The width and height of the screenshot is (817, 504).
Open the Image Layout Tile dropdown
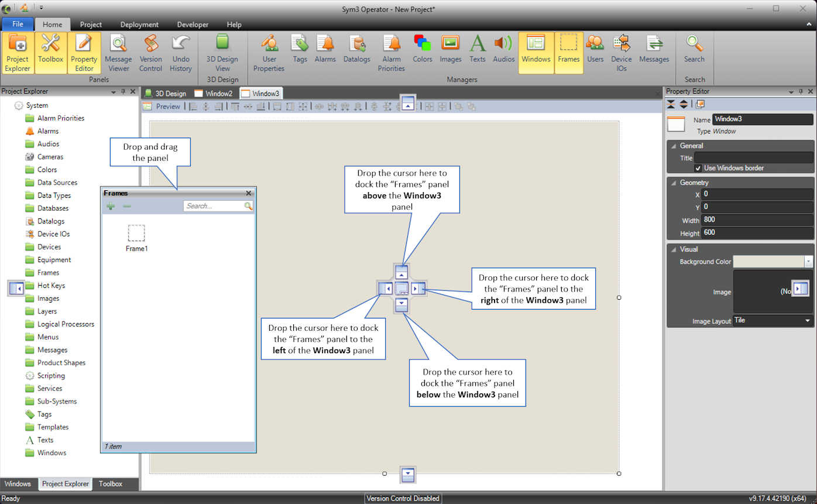pos(808,321)
